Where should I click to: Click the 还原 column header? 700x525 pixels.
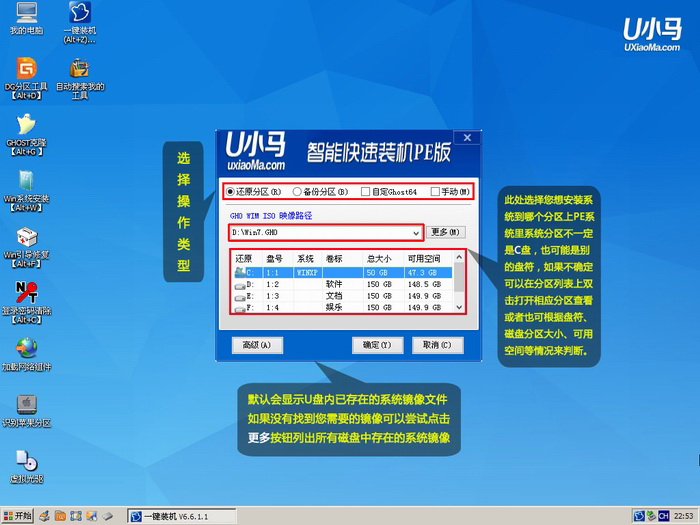pyautogui.click(x=247, y=259)
